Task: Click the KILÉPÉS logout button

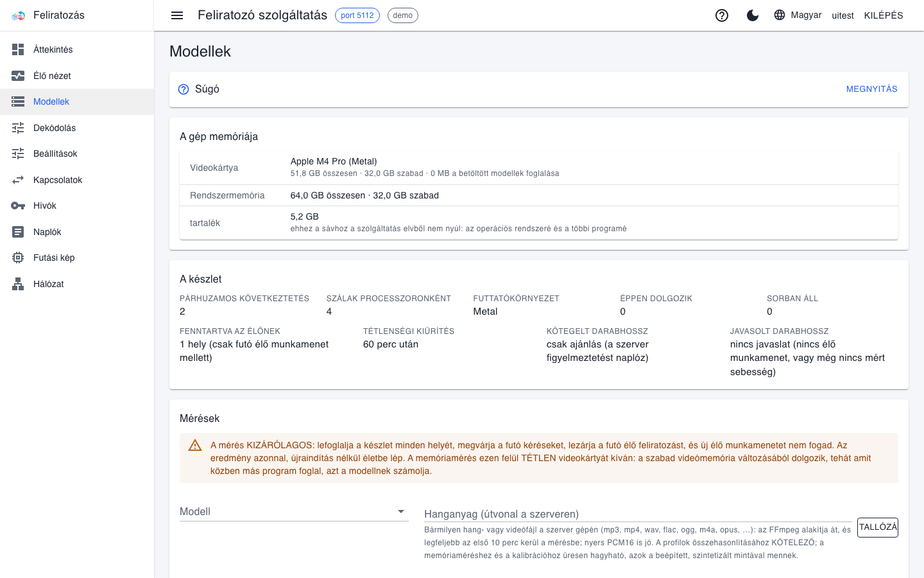Action: pyautogui.click(x=884, y=15)
